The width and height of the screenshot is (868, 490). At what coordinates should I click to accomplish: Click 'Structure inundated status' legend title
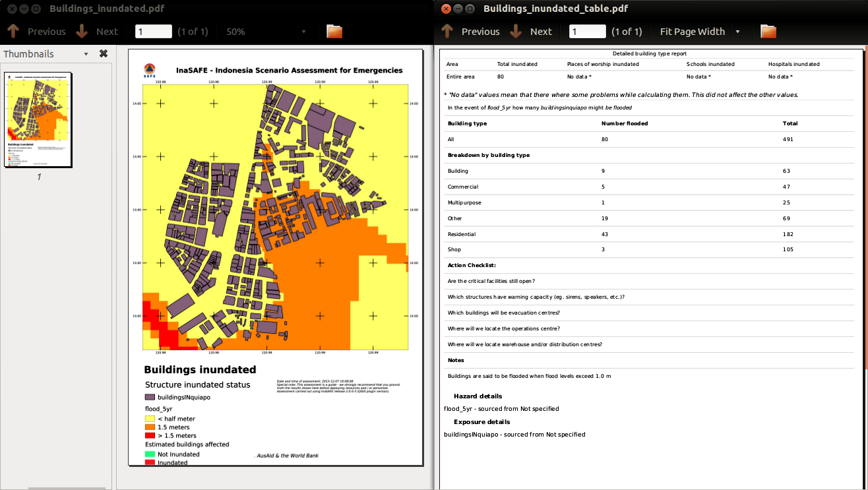(197, 384)
